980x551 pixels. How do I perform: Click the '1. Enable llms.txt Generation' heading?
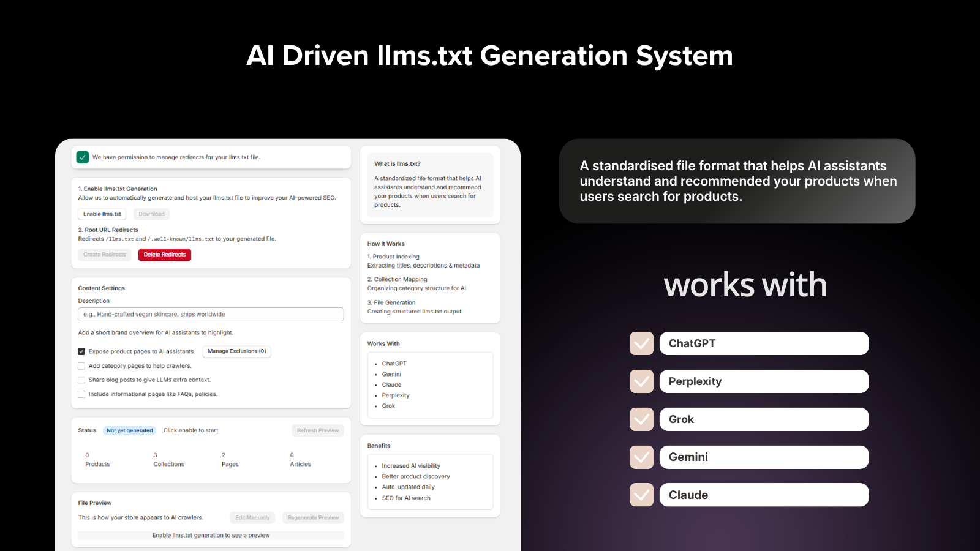coord(118,189)
